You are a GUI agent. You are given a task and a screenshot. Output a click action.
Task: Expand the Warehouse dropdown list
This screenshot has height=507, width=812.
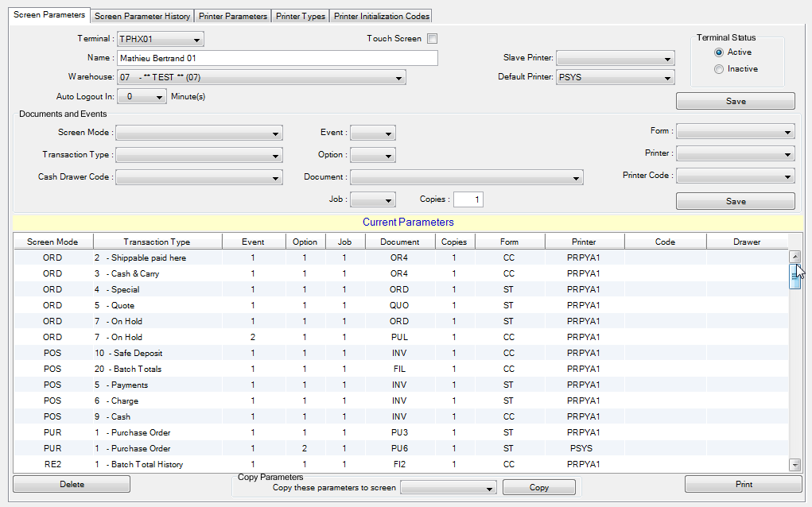399,78
